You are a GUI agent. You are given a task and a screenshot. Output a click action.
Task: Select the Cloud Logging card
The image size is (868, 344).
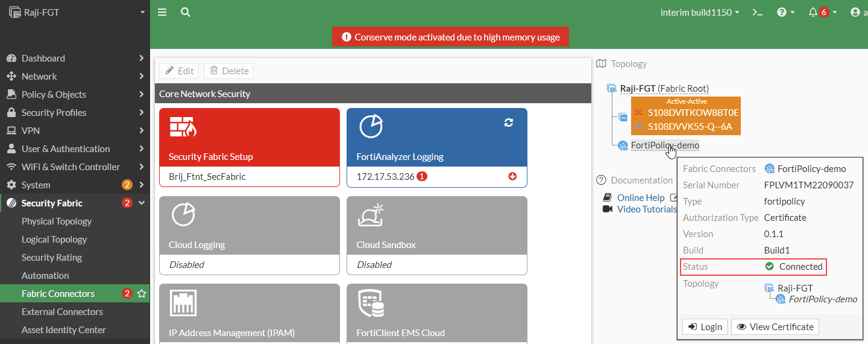[250, 235]
